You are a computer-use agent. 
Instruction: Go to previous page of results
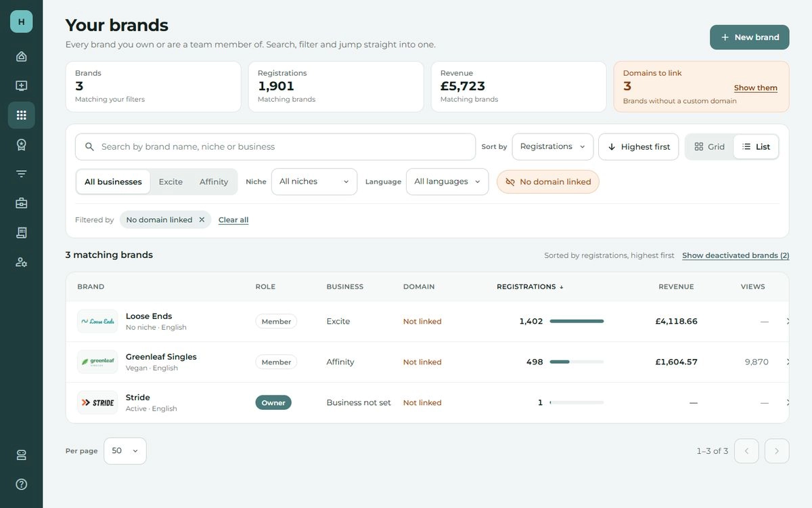[x=746, y=451]
